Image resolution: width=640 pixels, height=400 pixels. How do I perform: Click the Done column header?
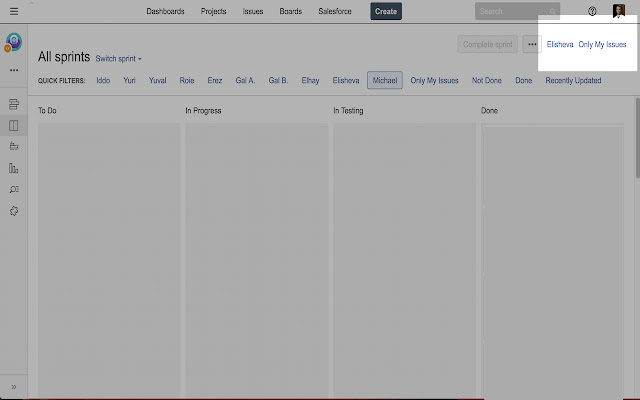(489, 111)
